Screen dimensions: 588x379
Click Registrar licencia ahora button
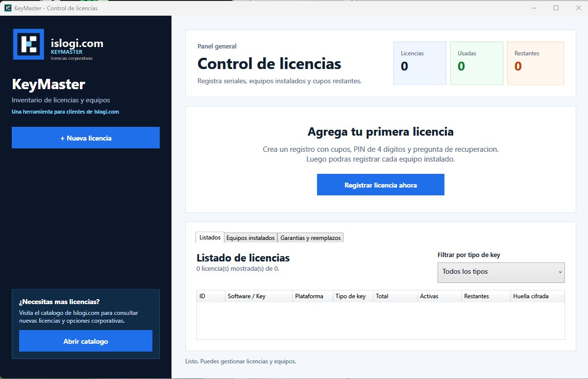pyautogui.click(x=381, y=185)
